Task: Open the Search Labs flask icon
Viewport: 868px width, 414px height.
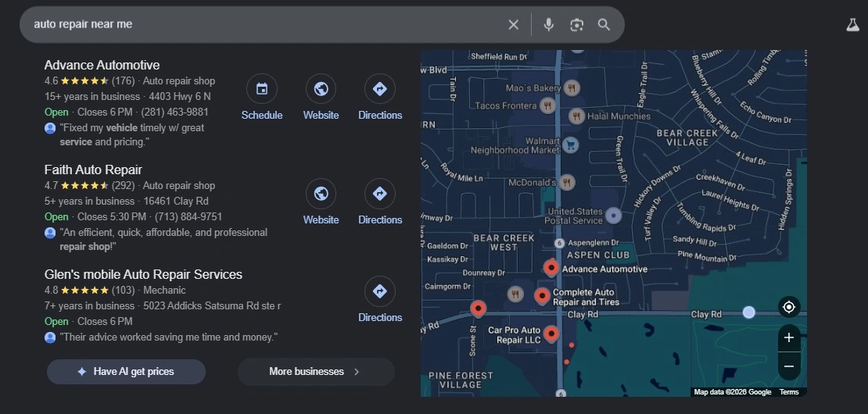Action: 852,24
